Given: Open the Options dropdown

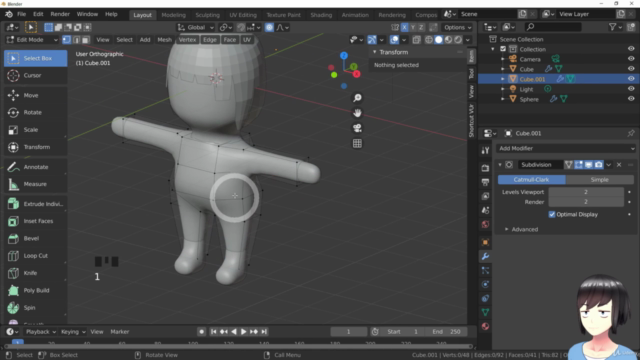Looking at the screenshot, I should click(457, 27).
